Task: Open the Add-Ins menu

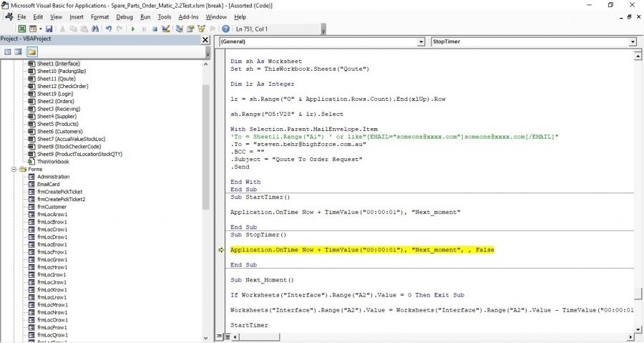Action: pyautogui.click(x=188, y=17)
